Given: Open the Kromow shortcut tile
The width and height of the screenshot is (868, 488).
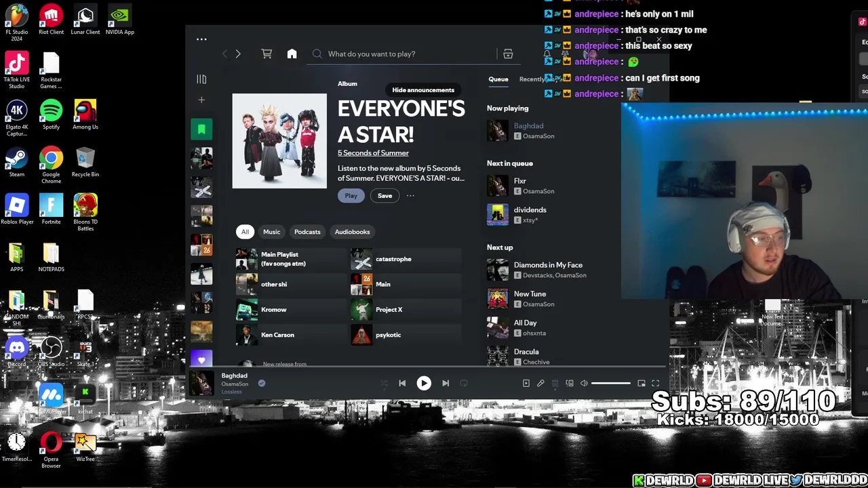Looking at the screenshot, I should (291, 310).
